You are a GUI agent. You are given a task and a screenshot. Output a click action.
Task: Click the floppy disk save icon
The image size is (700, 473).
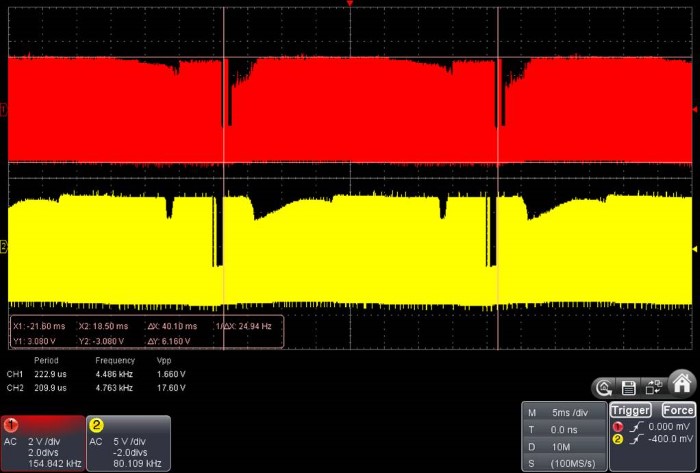(x=629, y=388)
